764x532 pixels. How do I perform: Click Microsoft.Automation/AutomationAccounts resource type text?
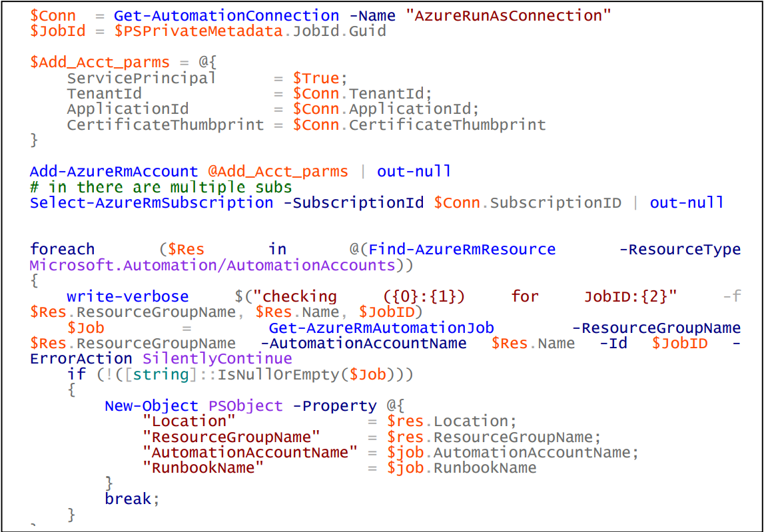212,266
